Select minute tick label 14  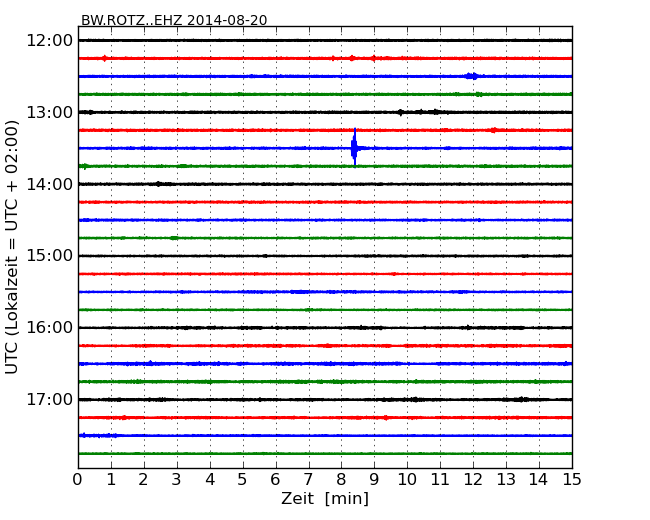[539, 480]
